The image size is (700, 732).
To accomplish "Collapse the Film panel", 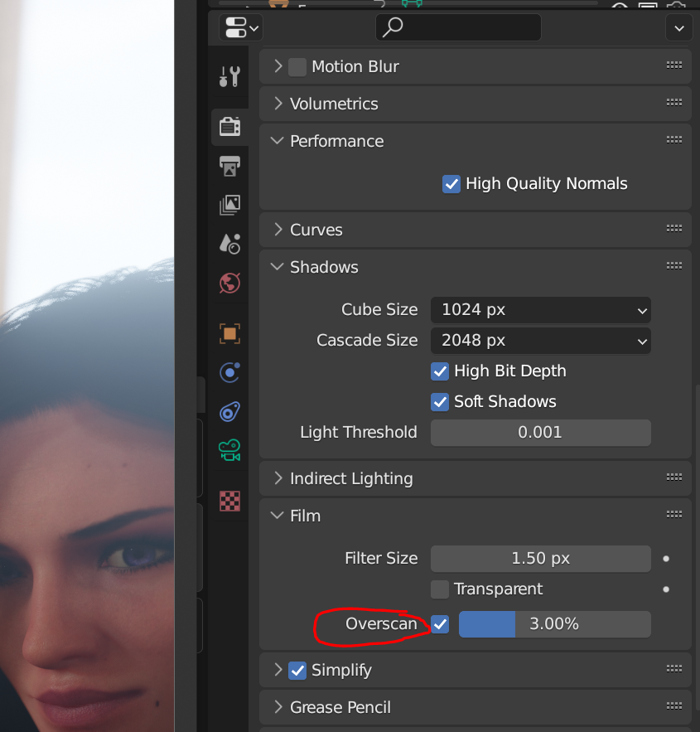I will [277, 516].
